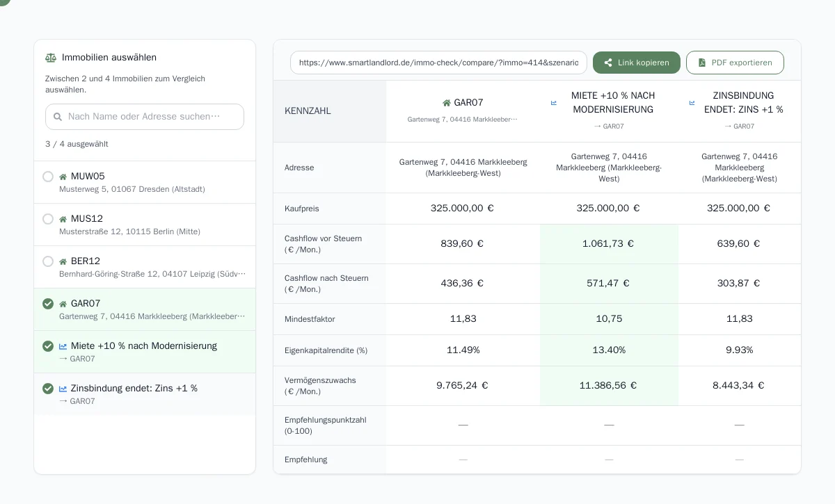Click the balance scale icon beside Immobilien auswählen

(x=51, y=58)
